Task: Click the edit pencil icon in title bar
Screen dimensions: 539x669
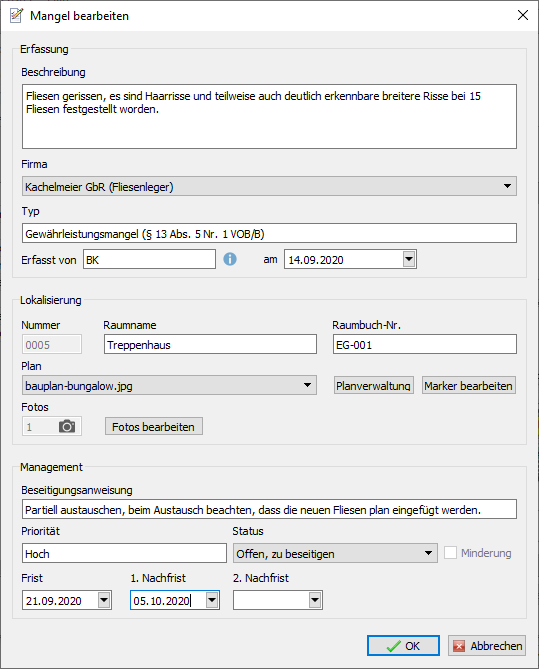Action: [17, 15]
